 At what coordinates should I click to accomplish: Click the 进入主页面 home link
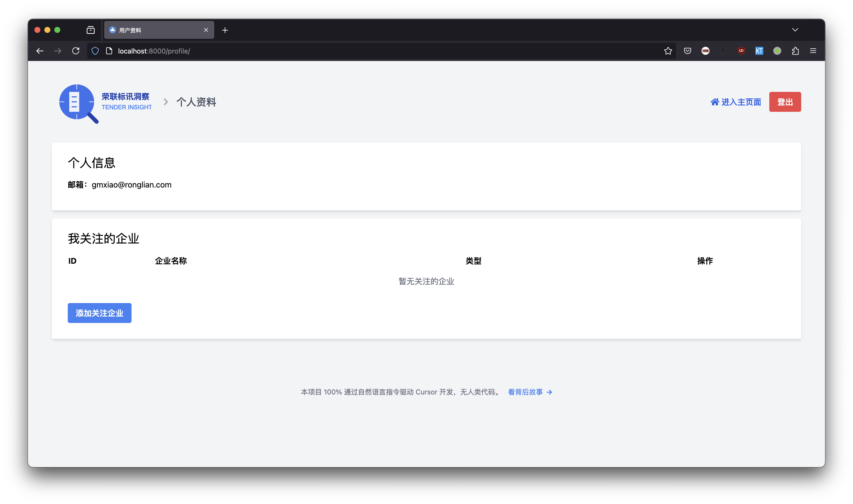735,102
